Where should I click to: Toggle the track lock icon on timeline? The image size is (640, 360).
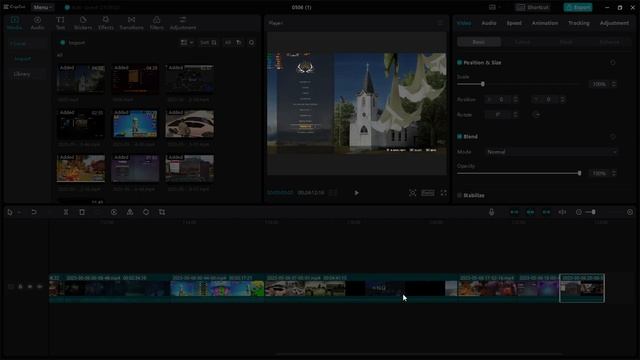[x=20, y=287]
